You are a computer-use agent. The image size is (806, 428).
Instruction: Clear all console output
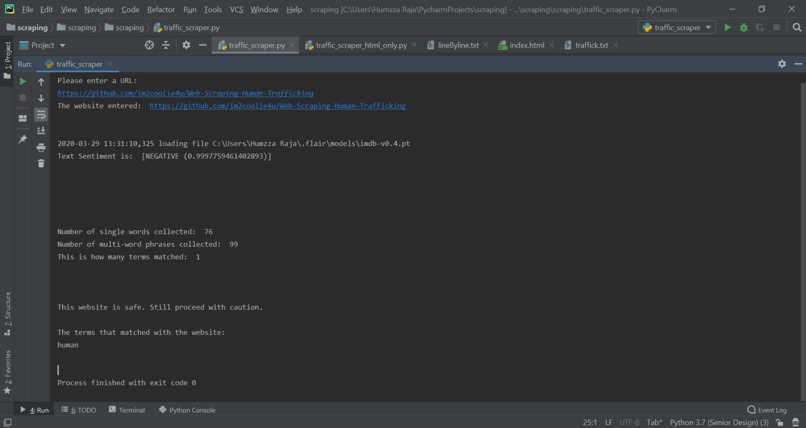point(41,164)
